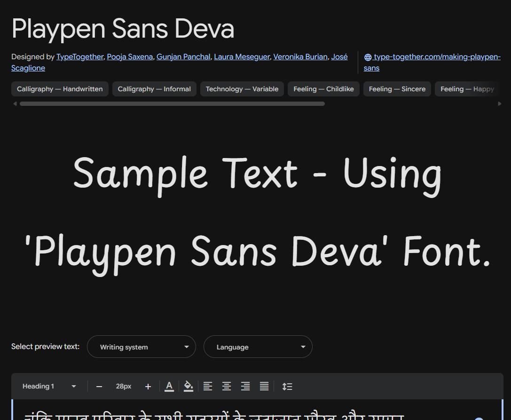Select the Calligraphy — Handwritten tag
The image size is (511, 420).
(x=60, y=89)
